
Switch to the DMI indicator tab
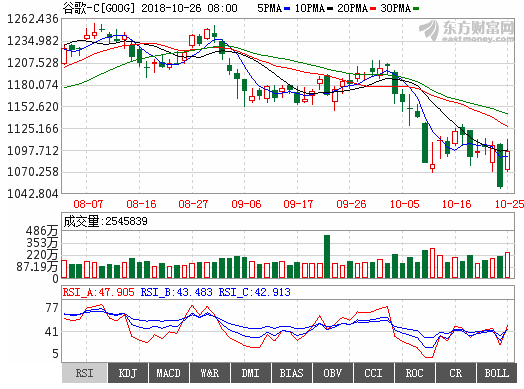[x=251, y=373]
